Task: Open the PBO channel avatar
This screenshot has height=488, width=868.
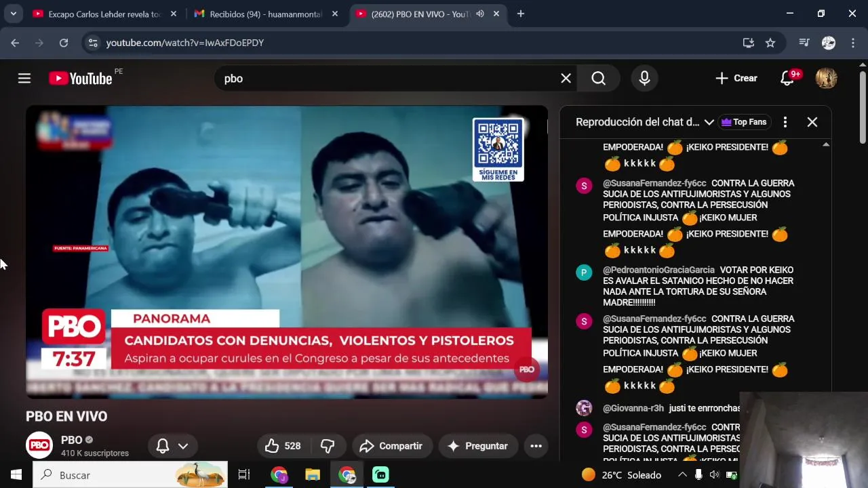Action: [x=39, y=445]
